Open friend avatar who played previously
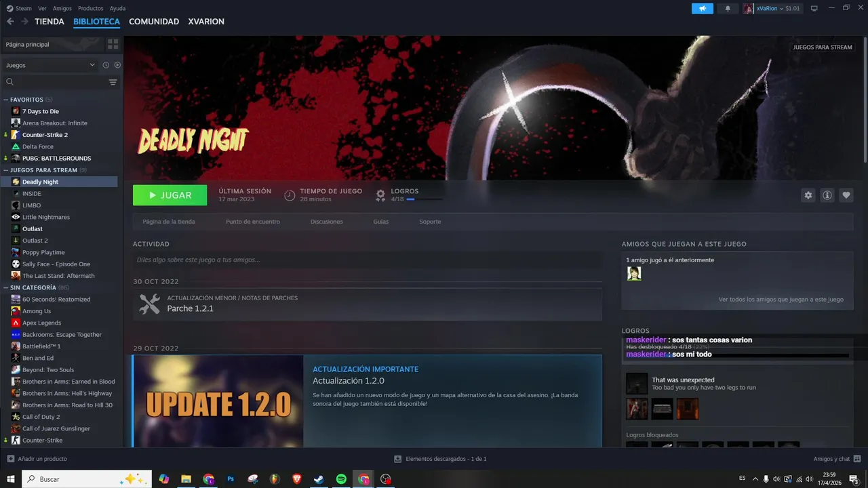 click(634, 273)
